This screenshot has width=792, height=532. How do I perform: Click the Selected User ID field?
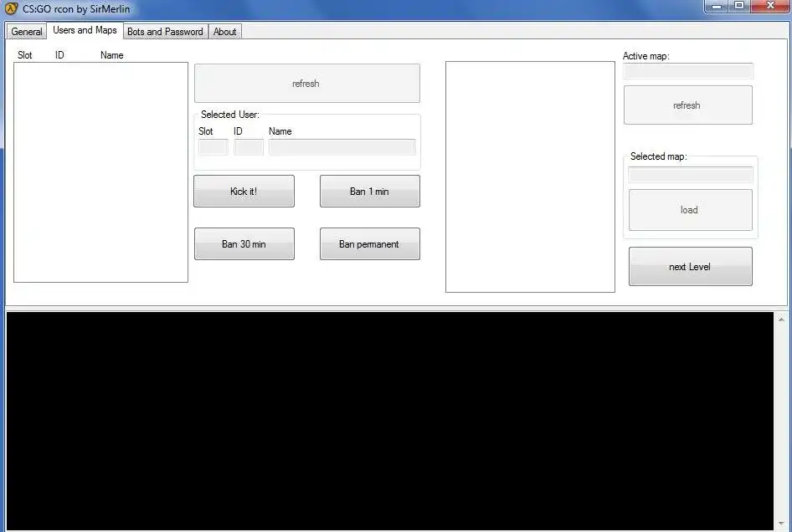pos(249,147)
